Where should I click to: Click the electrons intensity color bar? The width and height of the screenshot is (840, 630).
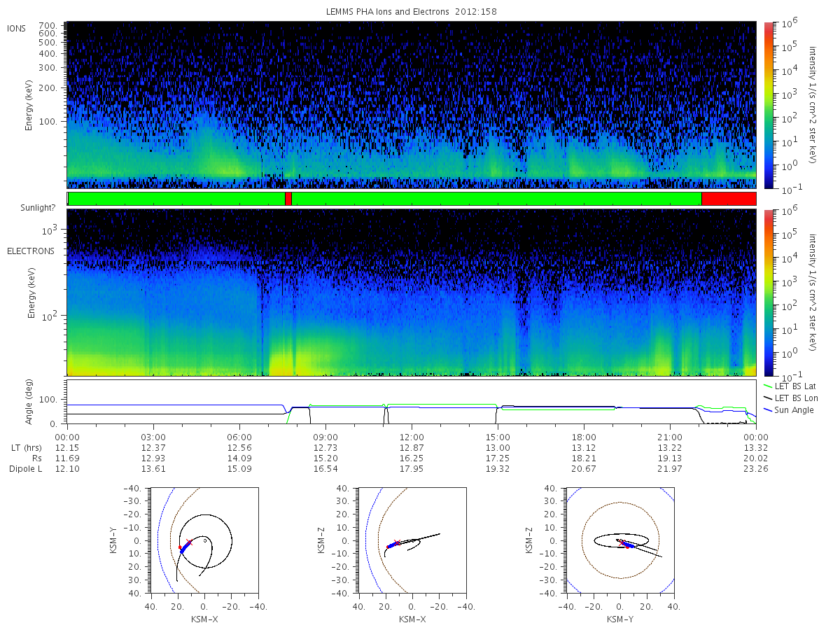tap(768, 292)
